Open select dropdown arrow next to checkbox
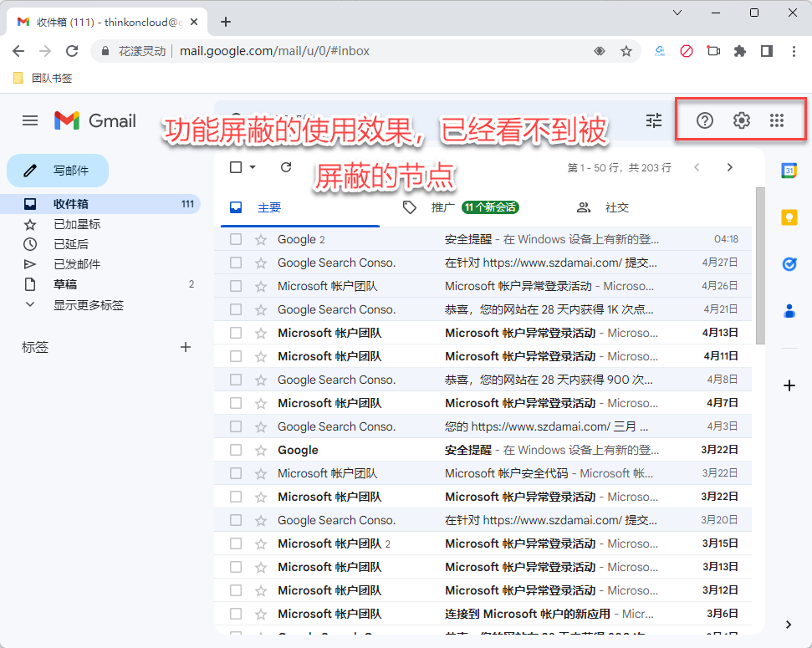This screenshot has width=812, height=648. click(x=253, y=167)
